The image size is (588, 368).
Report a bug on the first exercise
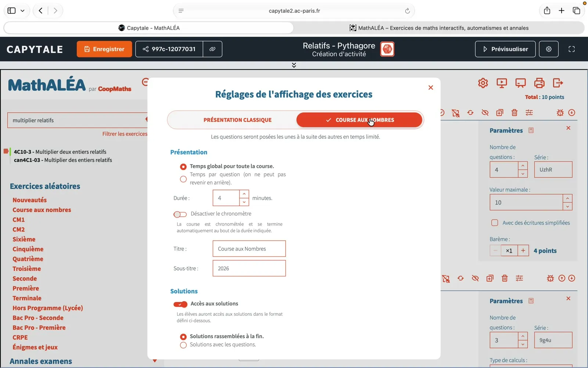tap(560, 113)
